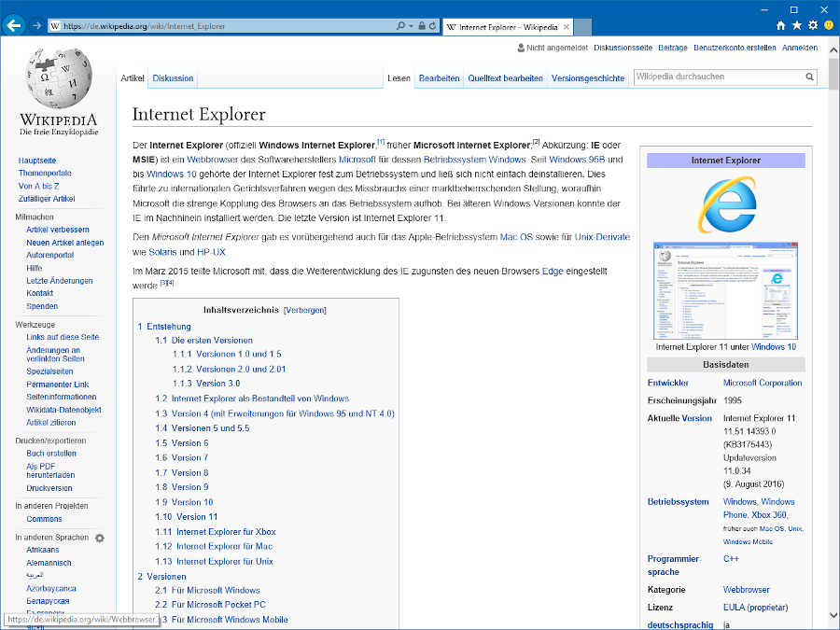Viewport: 840px width, 630px height.
Task: Open Zufälliger Artikel in sidebar
Action: click(x=47, y=199)
